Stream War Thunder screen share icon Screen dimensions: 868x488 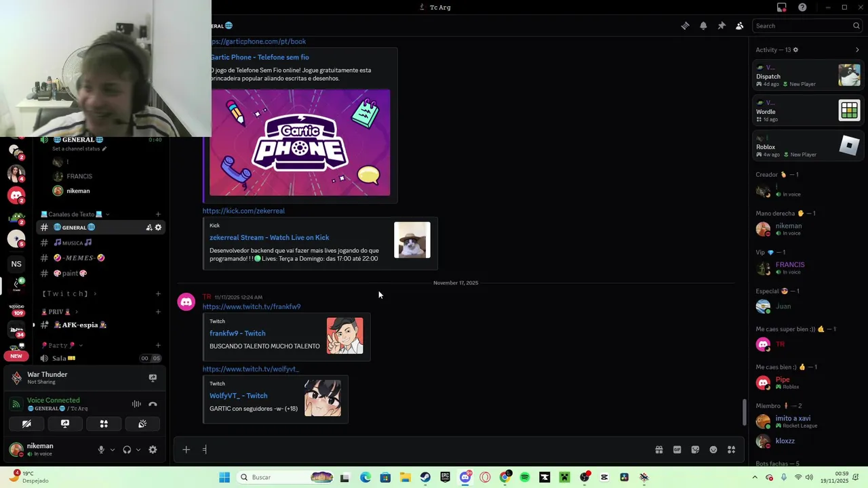pyautogui.click(x=153, y=378)
